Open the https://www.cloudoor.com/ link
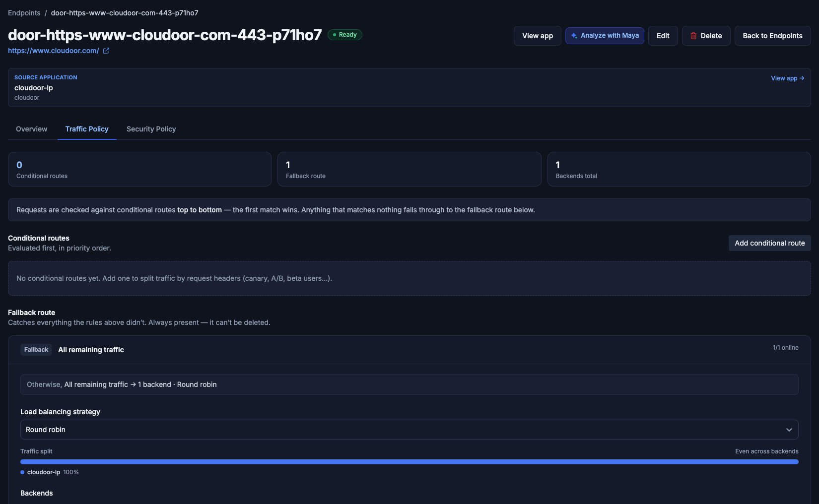Viewport: 819px width, 504px height. pyautogui.click(x=54, y=51)
